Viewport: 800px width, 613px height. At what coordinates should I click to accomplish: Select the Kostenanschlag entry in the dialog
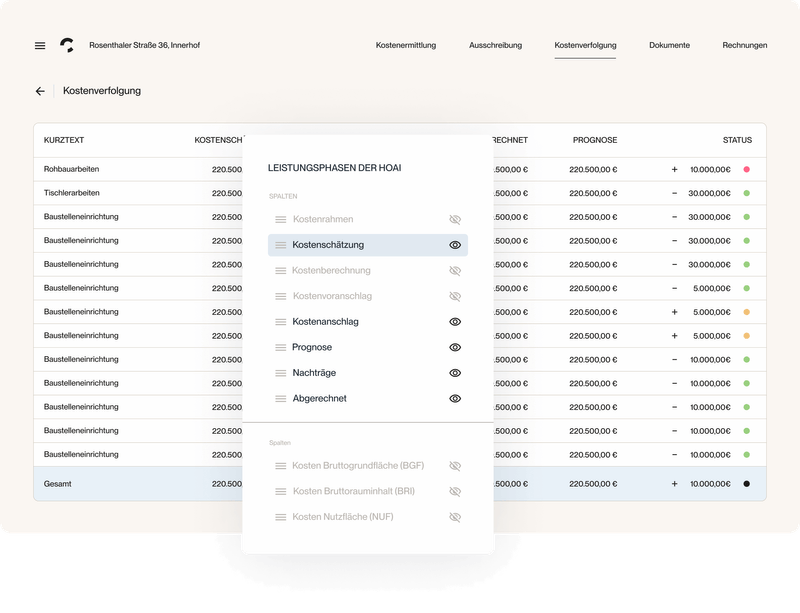click(x=324, y=321)
